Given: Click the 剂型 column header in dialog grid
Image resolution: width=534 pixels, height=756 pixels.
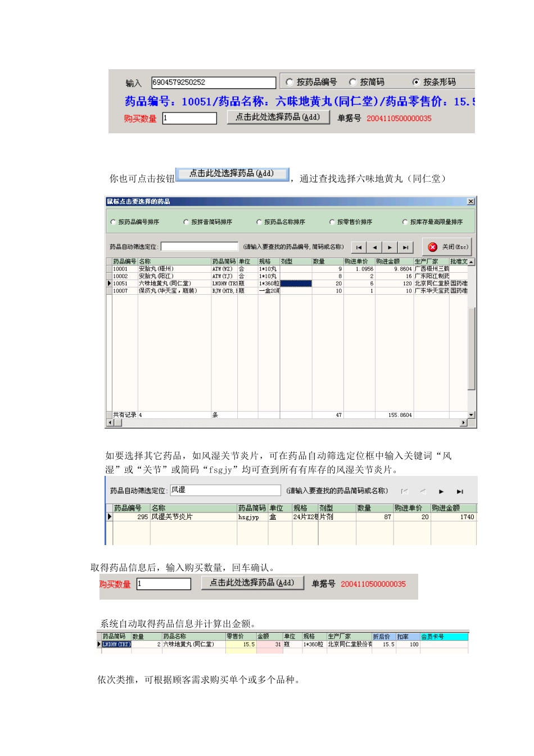Looking at the screenshot, I should pos(296,262).
